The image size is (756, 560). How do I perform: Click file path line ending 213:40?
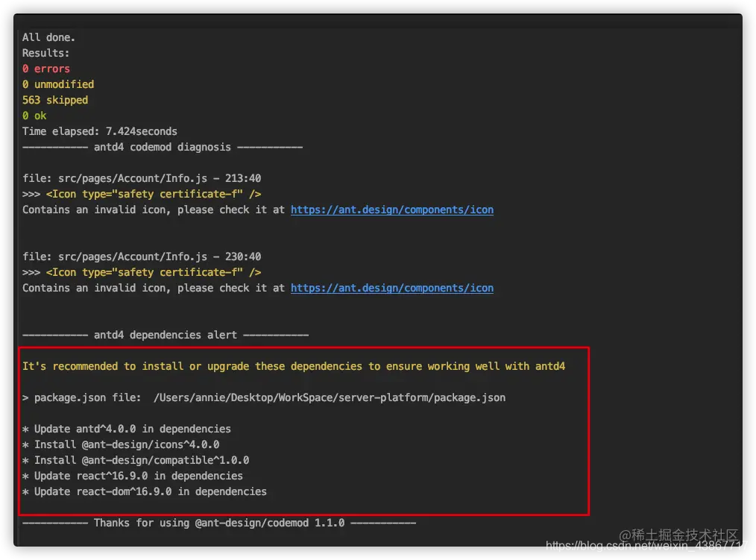142,178
